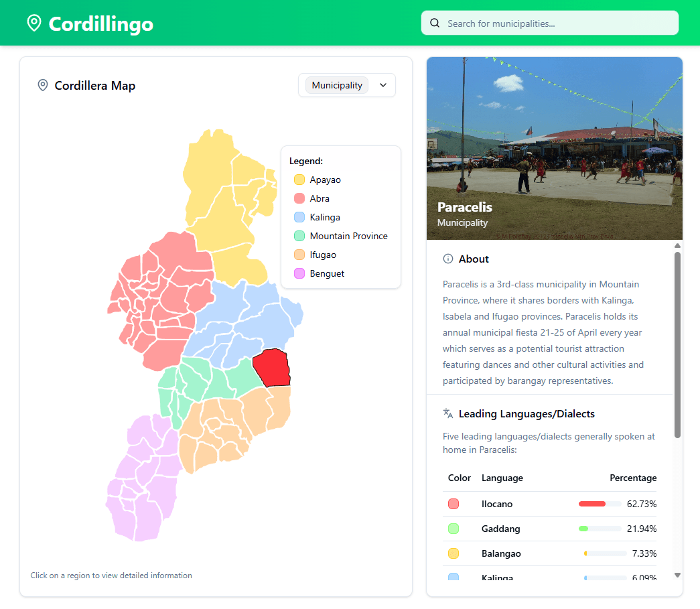
Task: Click the Gaddang 21.94% progress bar
Action: tap(600, 529)
